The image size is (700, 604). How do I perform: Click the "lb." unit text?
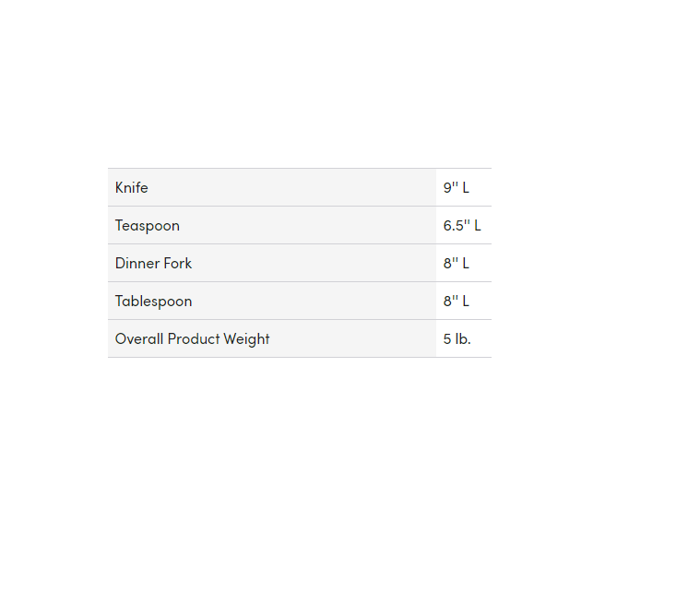click(x=461, y=339)
